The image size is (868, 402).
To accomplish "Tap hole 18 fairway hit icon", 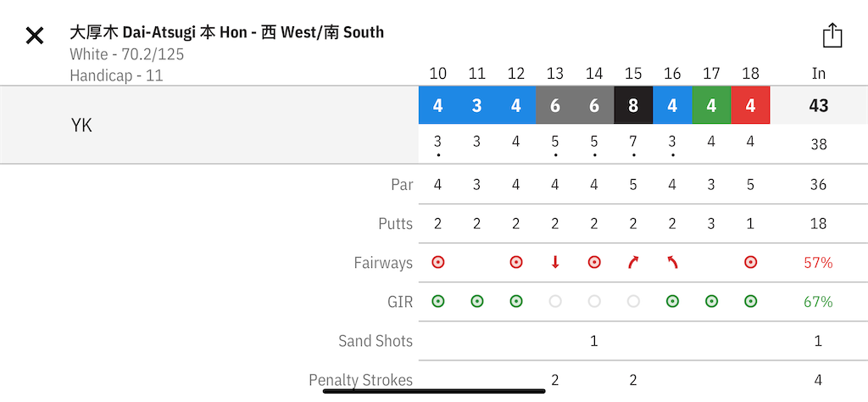I will tap(750, 262).
